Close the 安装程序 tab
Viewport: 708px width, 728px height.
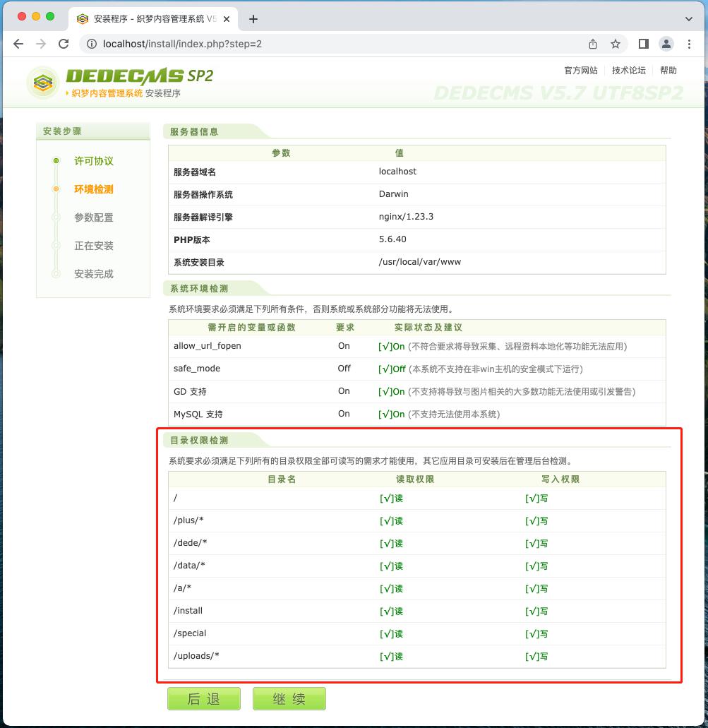pyautogui.click(x=227, y=19)
